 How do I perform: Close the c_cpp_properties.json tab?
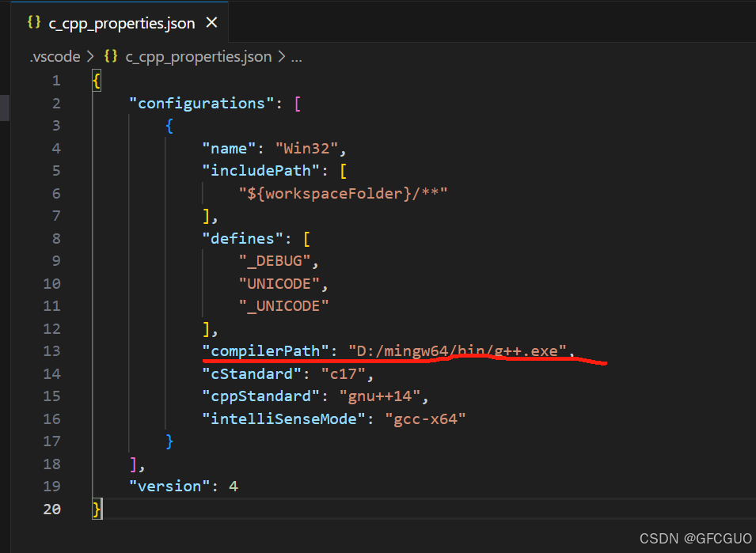click(211, 23)
